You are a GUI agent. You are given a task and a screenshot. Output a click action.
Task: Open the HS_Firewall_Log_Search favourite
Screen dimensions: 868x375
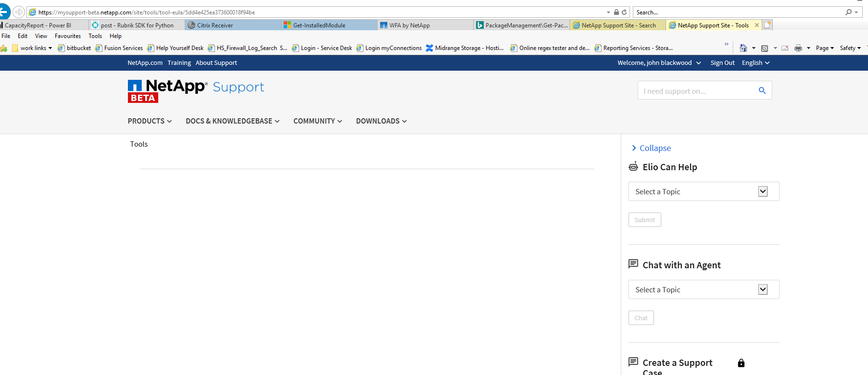pos(247,48)
